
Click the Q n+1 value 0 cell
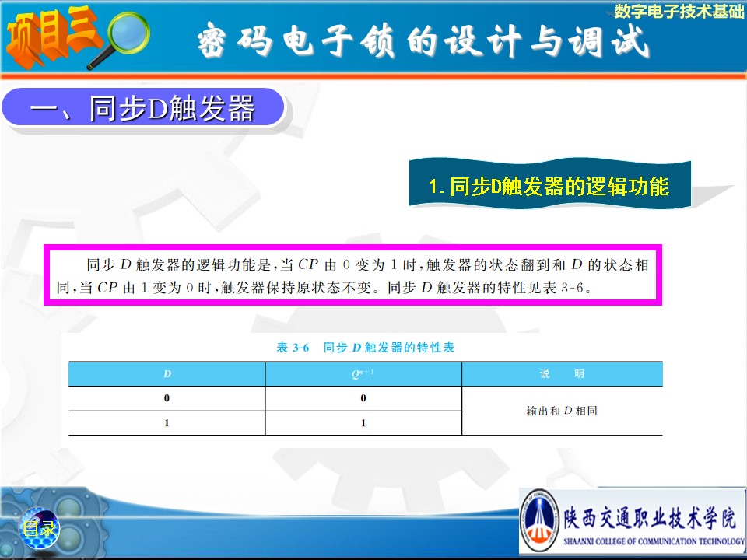point(363,398)
